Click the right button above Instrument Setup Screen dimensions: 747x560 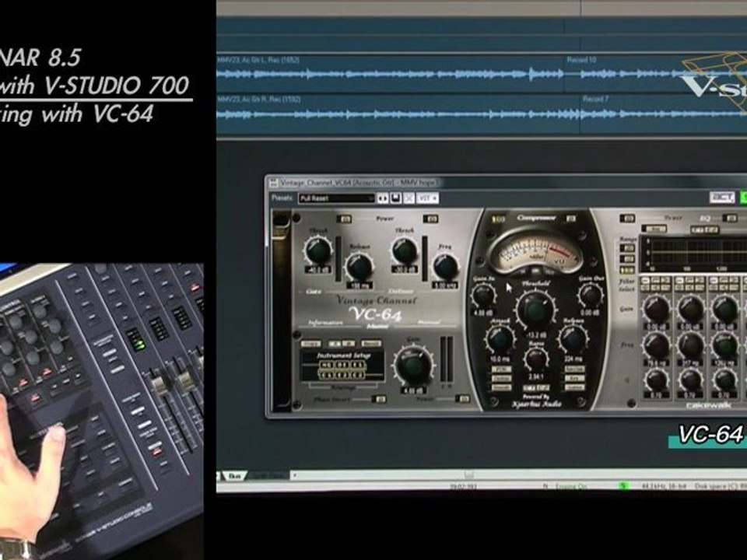point(371,343)
